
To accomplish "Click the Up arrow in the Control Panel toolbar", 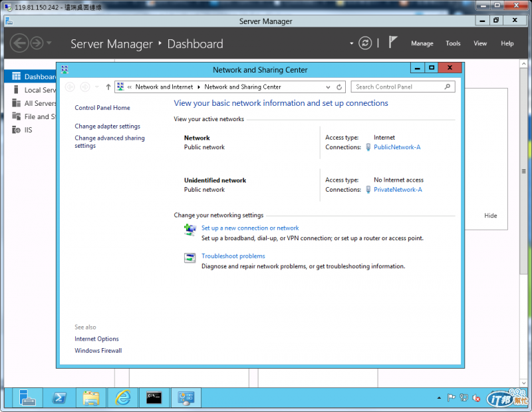I will [x=108, y=87].
